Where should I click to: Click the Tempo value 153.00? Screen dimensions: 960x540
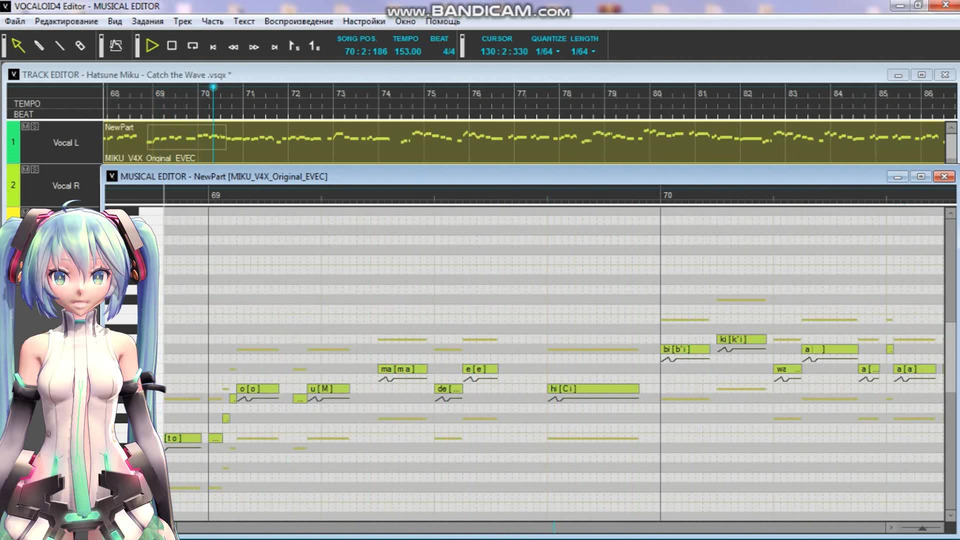tap(407, 51)
